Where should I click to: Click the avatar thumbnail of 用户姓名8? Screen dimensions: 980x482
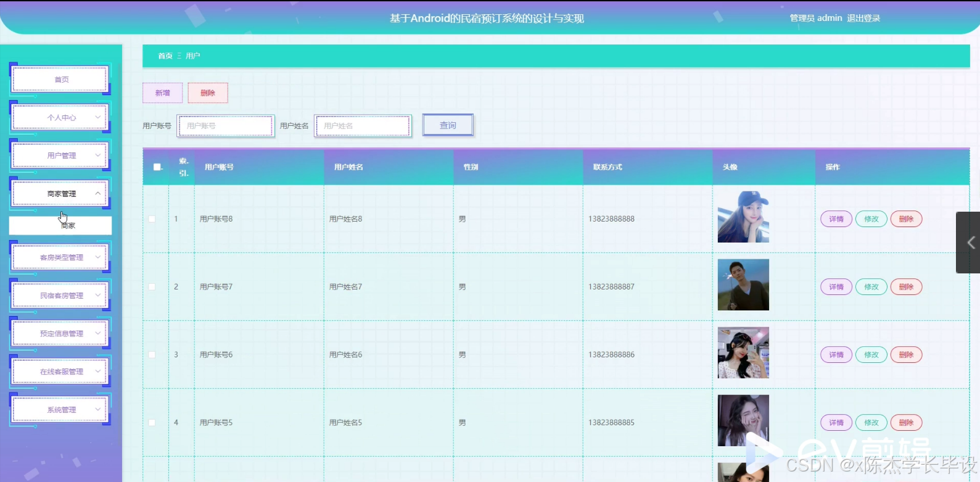click(x=743, y=217)
